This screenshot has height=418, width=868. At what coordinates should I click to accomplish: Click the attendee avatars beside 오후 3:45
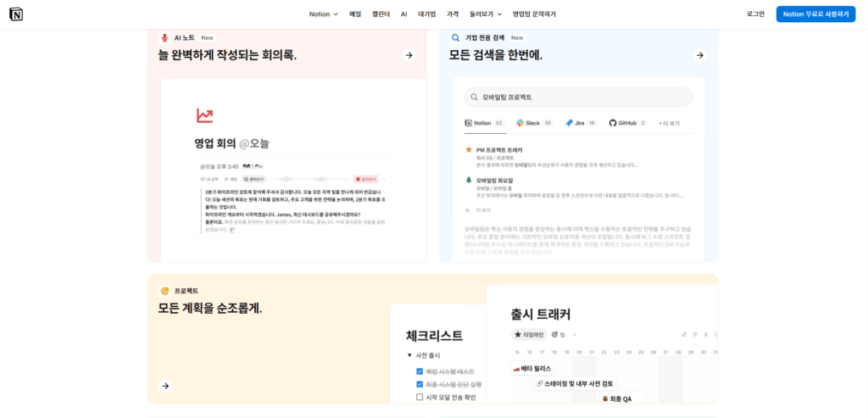[253, 166]
